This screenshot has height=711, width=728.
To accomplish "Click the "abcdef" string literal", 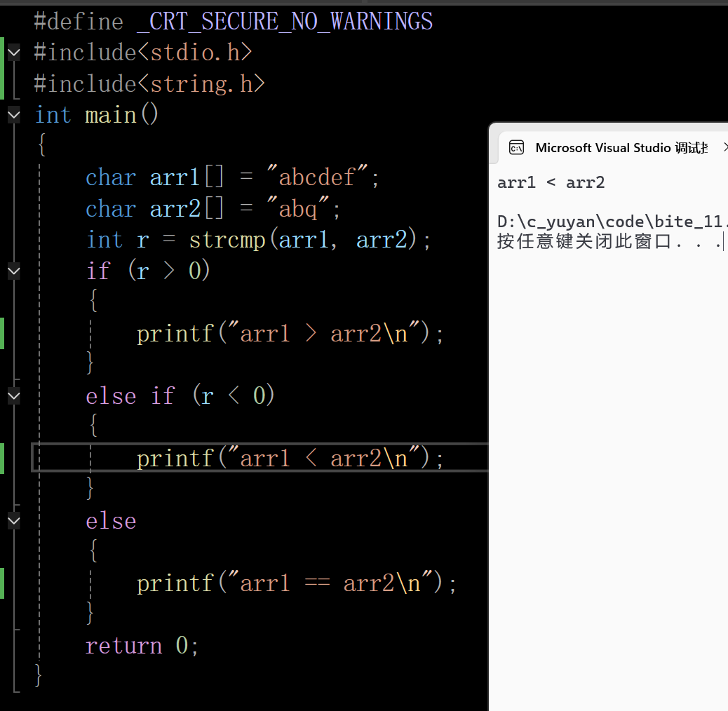I will (318, 177).
